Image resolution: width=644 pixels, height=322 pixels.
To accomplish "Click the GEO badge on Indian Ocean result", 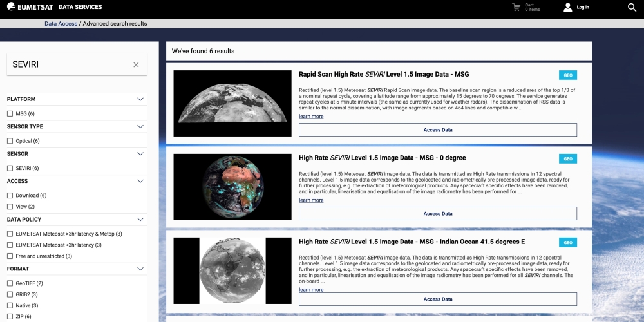I will [x=567, y=242].
